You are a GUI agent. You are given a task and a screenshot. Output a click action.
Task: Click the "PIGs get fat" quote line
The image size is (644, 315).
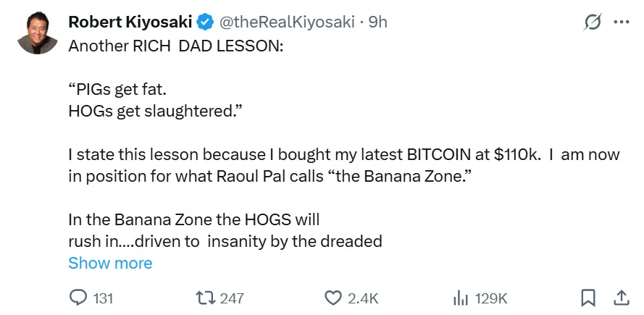122,93
